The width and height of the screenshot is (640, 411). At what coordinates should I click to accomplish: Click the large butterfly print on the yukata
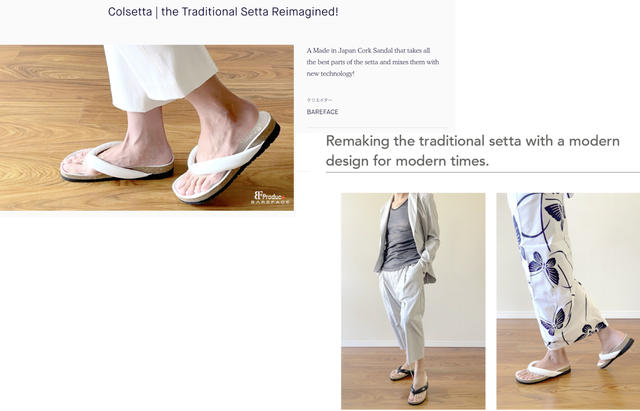point(545,267)
